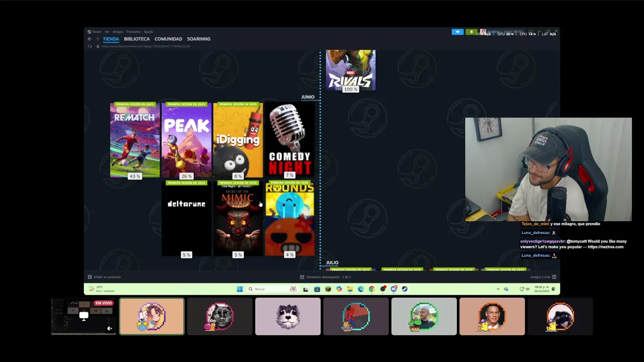Open Discord from the Windows taskbar

pyautogui.click(x=393, y=289)
